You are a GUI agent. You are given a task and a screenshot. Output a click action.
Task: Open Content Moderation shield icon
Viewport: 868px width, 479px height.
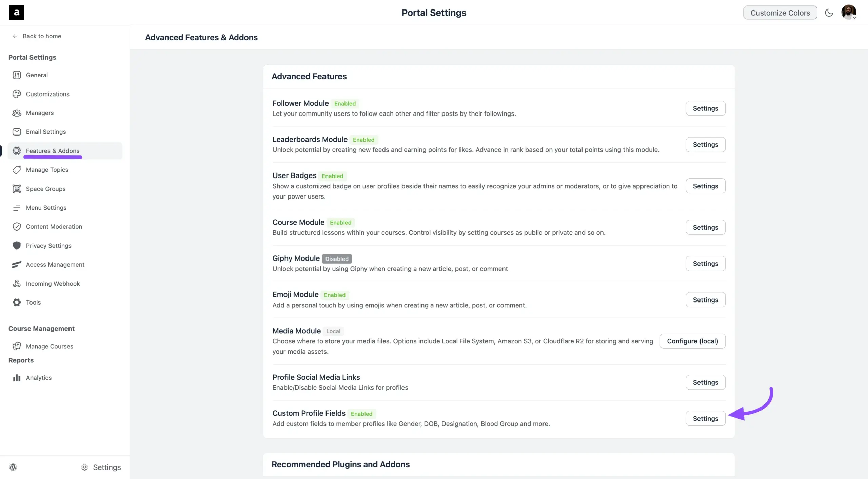tap(17, 227)
